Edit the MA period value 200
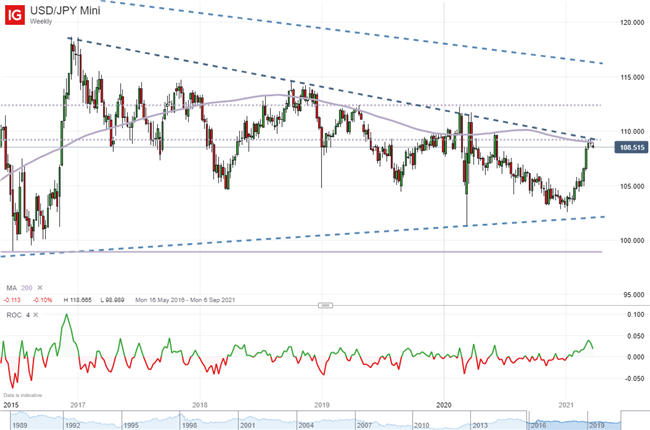The image size is (650, 430). click(x=27, y=288)
